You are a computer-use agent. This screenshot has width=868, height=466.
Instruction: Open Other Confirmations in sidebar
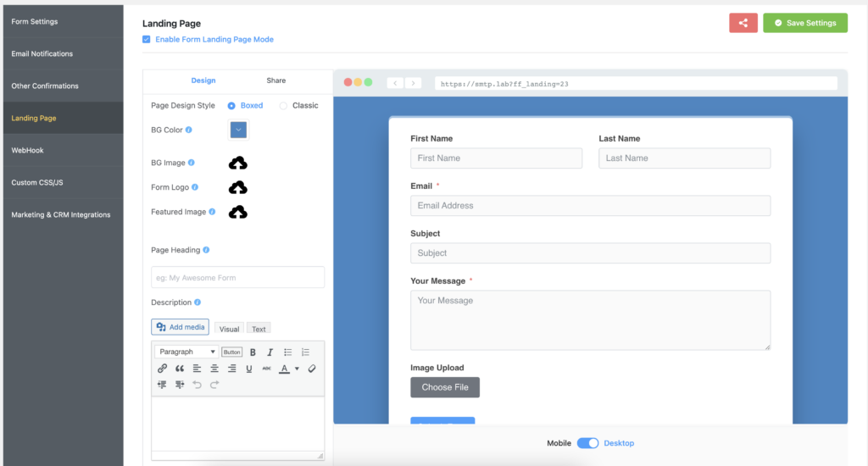63,86
